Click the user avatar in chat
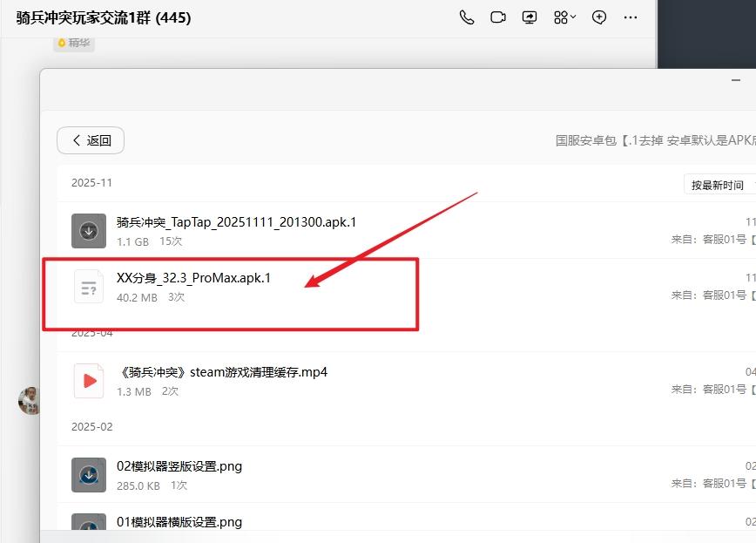Viewport: 756px width, 543px height. pyautogui.click(x=30, y=400)
